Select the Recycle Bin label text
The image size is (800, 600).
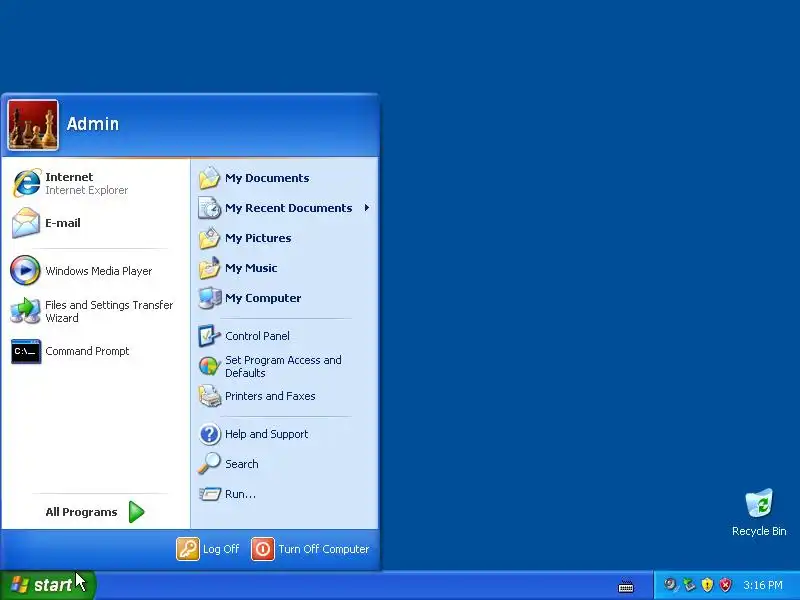pos(759,531)
